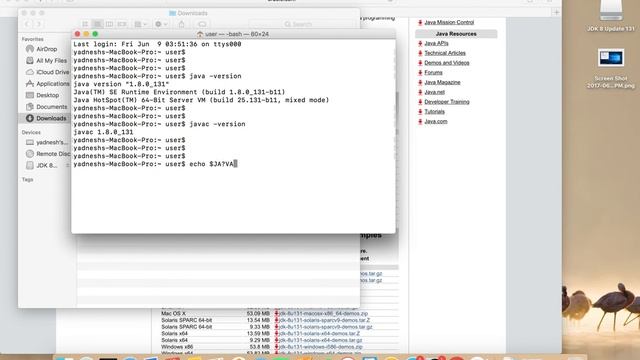Open Applications folder in Finder sidebar
Screen dimensions: 640x360
(52, 84)
